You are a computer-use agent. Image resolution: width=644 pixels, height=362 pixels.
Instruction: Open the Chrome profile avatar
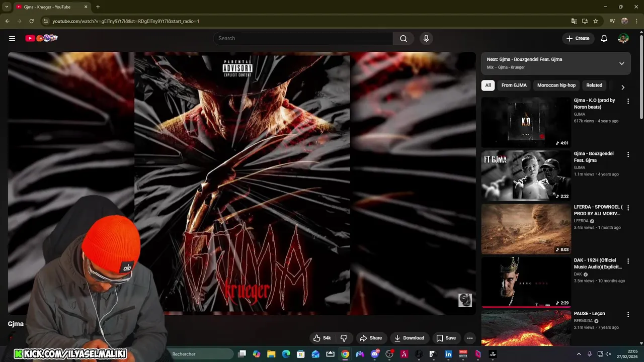click(x=624, y=21)
